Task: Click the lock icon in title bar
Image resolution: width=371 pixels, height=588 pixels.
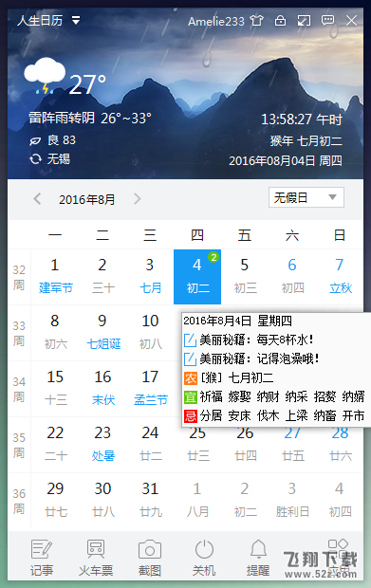Action: pos(280,20)
